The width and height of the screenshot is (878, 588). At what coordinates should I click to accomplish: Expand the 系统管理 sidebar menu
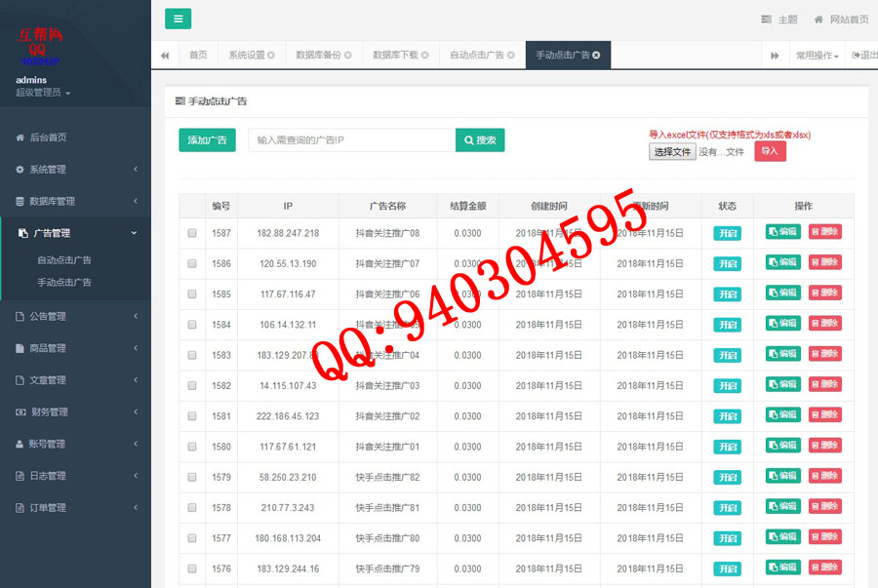pos(75,170)
